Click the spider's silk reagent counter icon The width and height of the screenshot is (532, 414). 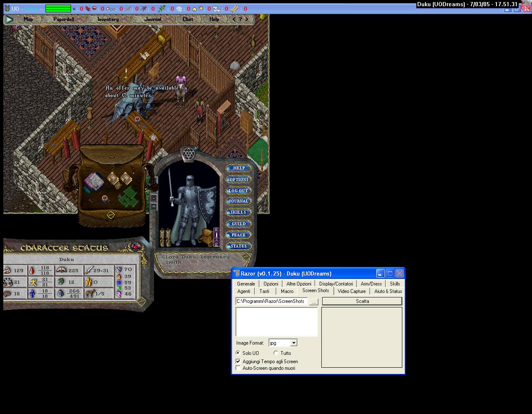point(178,8)
